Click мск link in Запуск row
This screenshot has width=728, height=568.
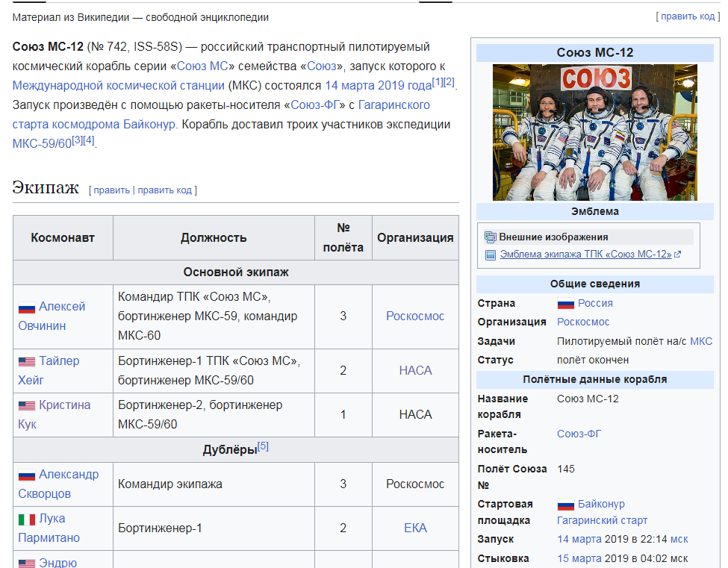pos(679,539)
